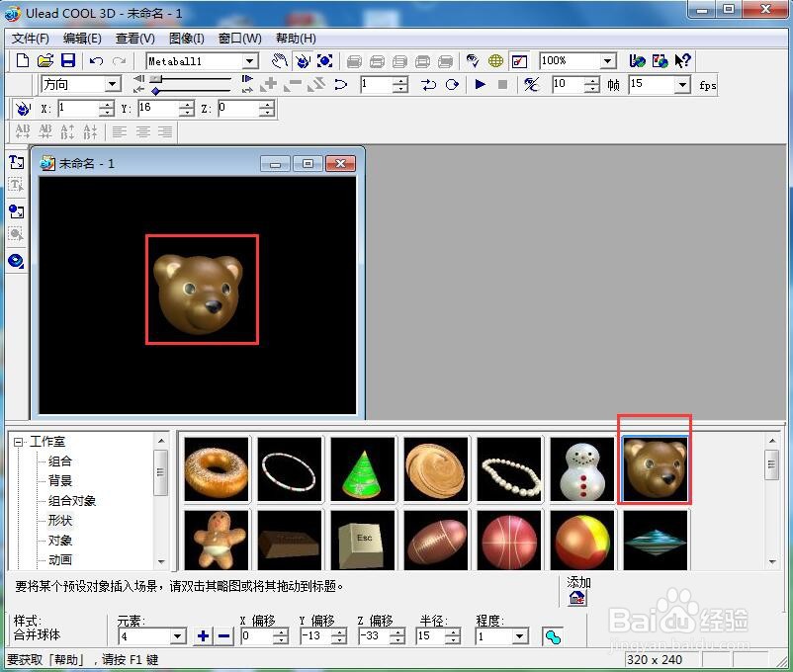
Task: Click the Edit text tool in sidebar
Action: (x=16, y=185)
